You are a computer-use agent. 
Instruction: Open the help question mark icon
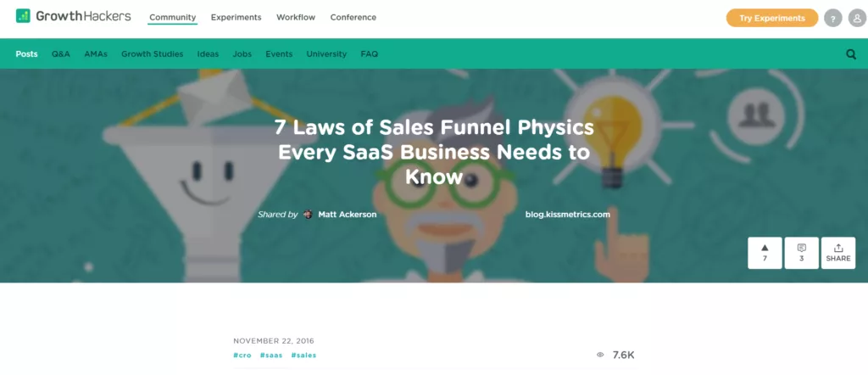[x=832, y=19]
